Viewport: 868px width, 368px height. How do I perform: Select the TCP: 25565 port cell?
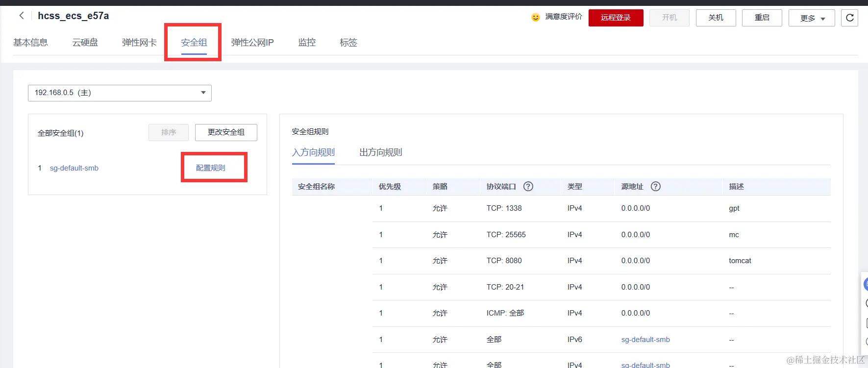(x=506, y=235)
